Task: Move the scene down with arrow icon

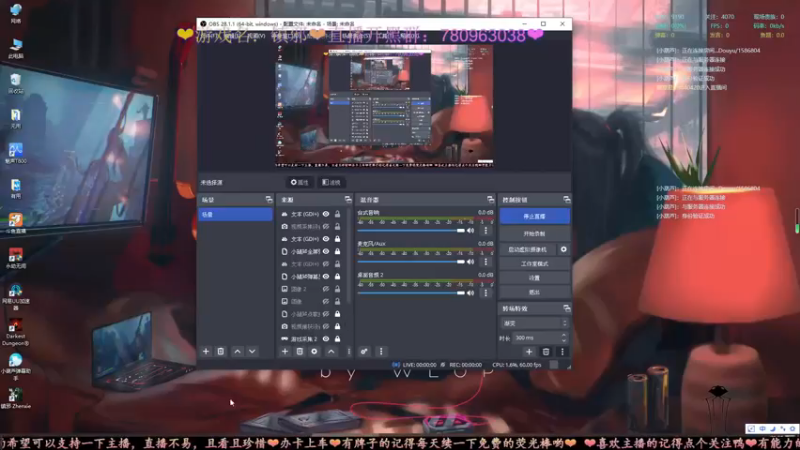Action: (x=252, y=352)
